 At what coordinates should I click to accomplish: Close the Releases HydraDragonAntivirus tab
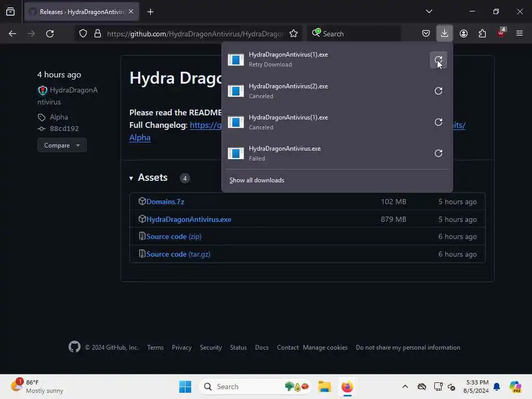point(131,12)
